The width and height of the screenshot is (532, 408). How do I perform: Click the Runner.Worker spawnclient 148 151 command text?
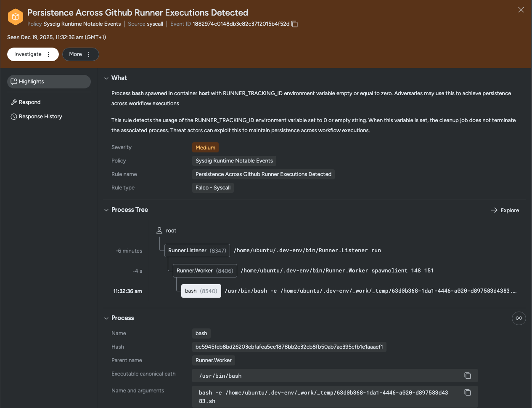(x=337, y=271)
